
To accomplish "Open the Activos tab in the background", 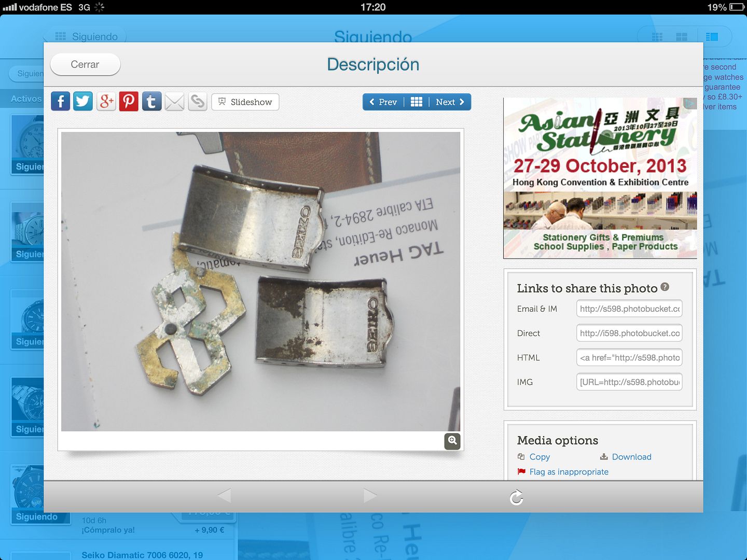I will (x=26, y=99).
